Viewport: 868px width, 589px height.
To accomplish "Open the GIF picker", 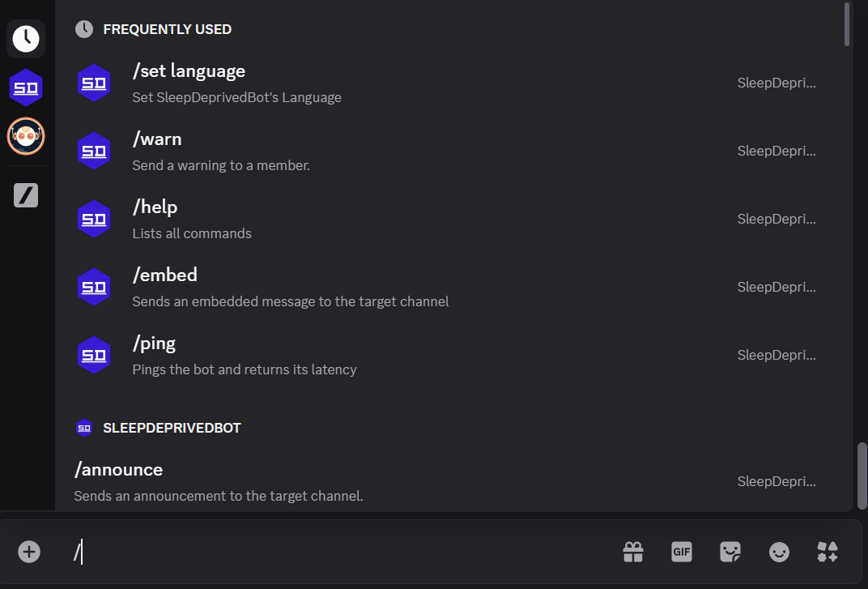I will pos(682,552).
